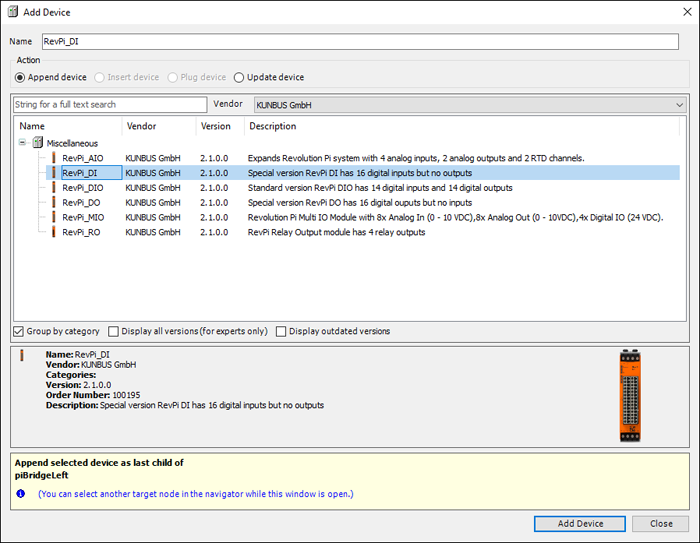Image resolution: width=700 pixels, height=543 pixels.
Task: Select the Append device radio button
Action: click(20, 77)
